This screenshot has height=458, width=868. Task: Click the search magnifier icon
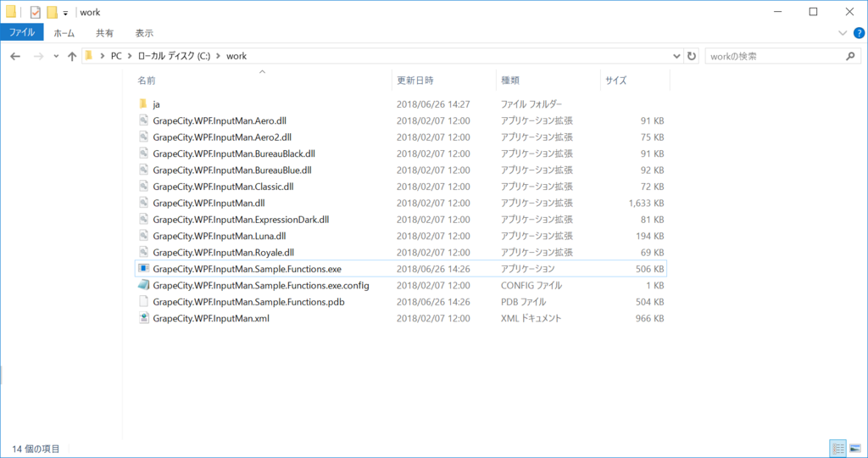point(851,56)
